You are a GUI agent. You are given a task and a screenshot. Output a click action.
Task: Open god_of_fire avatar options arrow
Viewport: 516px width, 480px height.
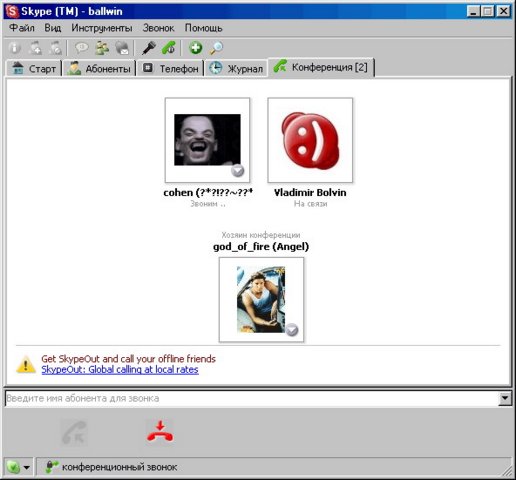pos(292,330)
